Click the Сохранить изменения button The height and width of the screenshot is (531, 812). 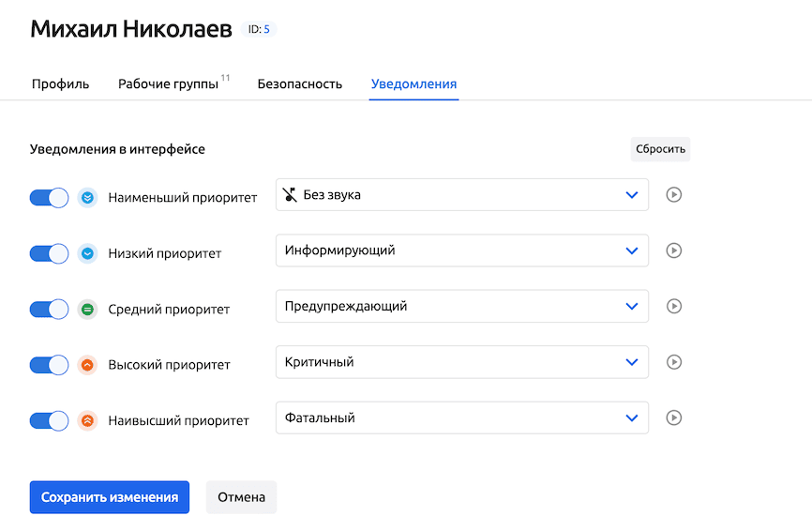(x=109, y=497)
